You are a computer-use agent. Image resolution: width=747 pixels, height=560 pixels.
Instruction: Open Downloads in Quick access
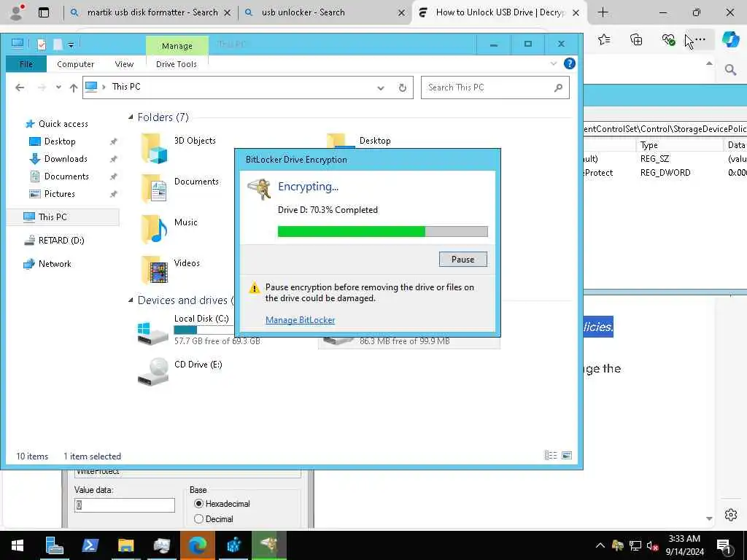tap(65, 159)
